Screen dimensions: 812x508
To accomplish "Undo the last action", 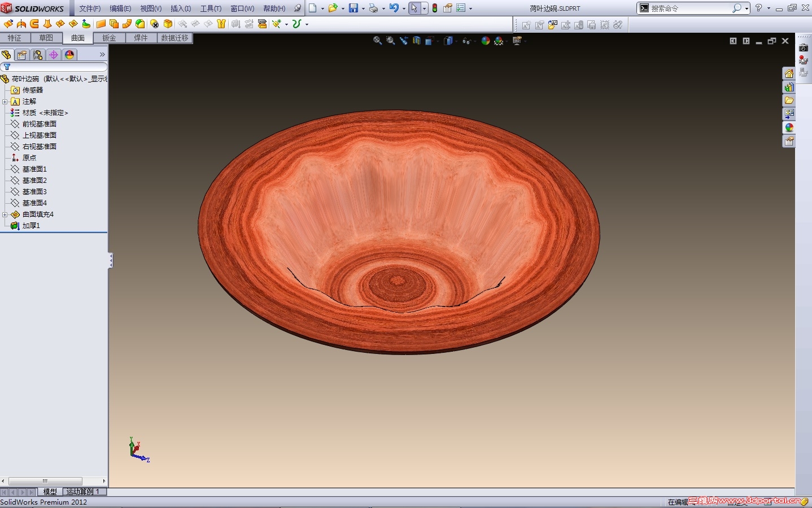I will [394, 8].
